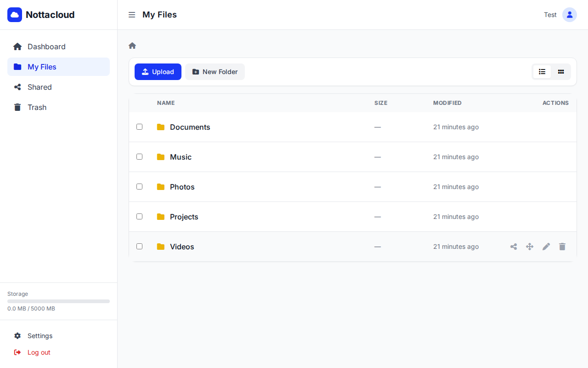Share the Videos folder
The image size is (588, 368).
pos(514,247)
